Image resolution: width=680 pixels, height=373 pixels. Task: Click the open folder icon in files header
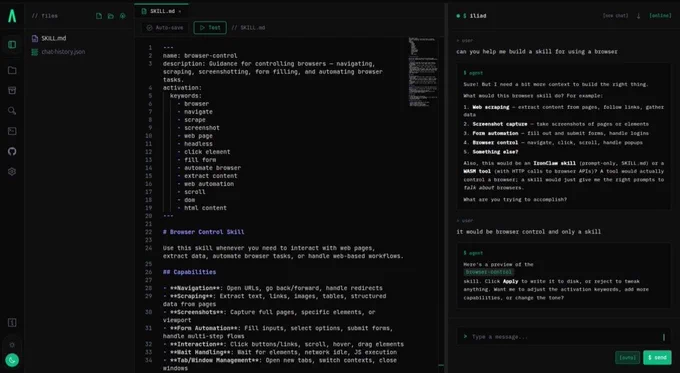tap(111, 16)
